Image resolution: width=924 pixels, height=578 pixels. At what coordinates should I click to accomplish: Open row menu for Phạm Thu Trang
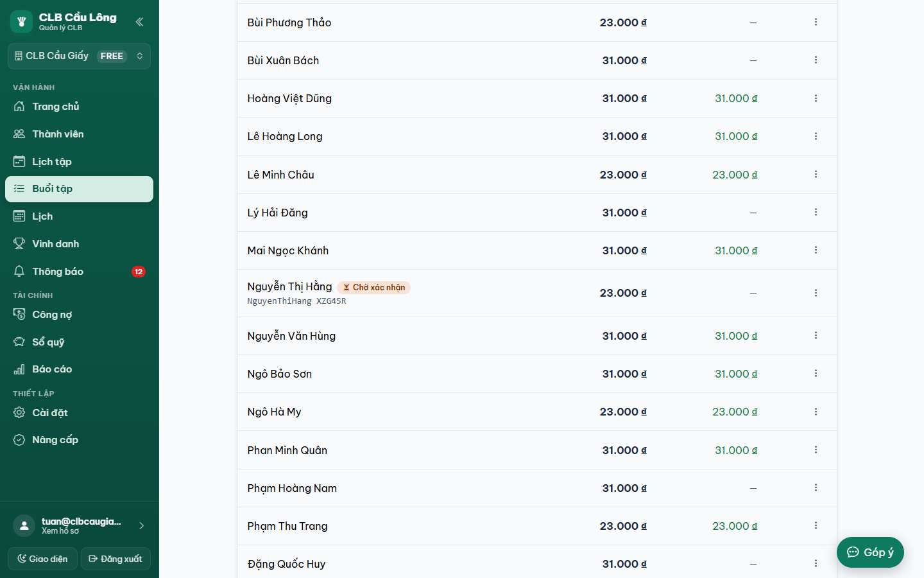[x=816, y=526]
